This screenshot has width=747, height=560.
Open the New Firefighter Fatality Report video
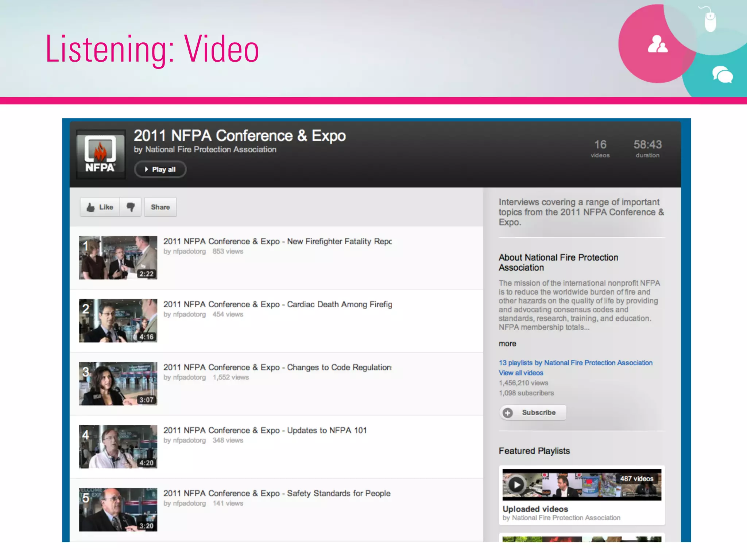277,241
